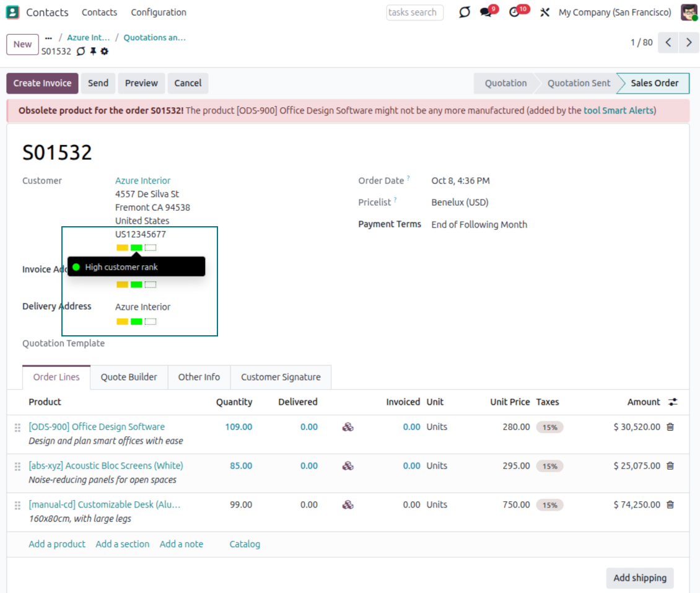Delete the Office Design Software line
This screenshot has width=700, height=593.
pos(670,427)
